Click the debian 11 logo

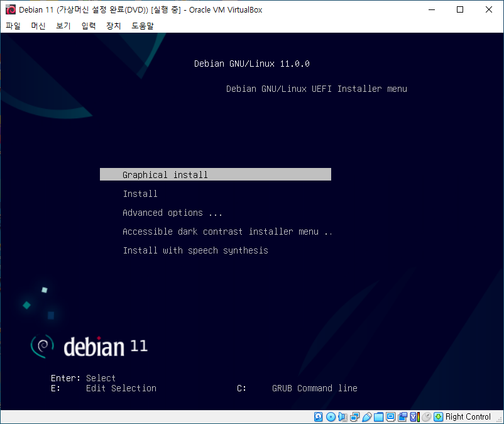89,346
